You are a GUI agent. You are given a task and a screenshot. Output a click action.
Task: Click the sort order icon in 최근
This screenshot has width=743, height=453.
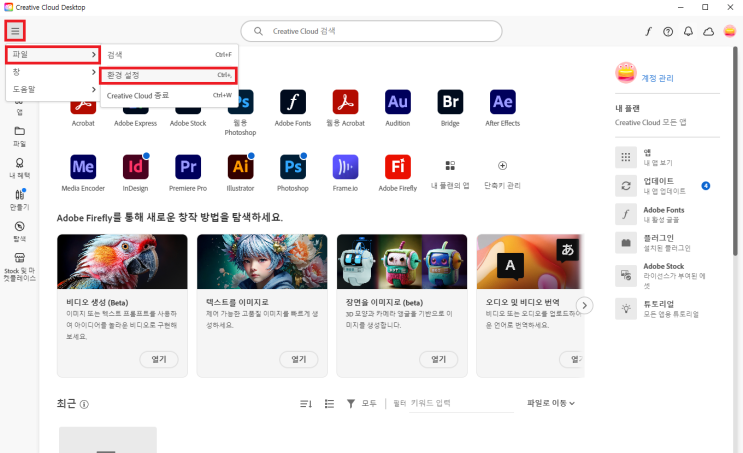tap(306, 404)
